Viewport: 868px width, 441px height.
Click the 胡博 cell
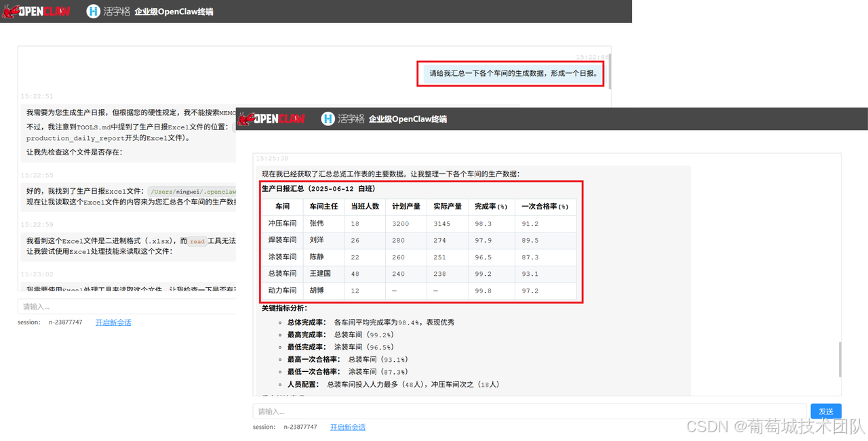323,291
